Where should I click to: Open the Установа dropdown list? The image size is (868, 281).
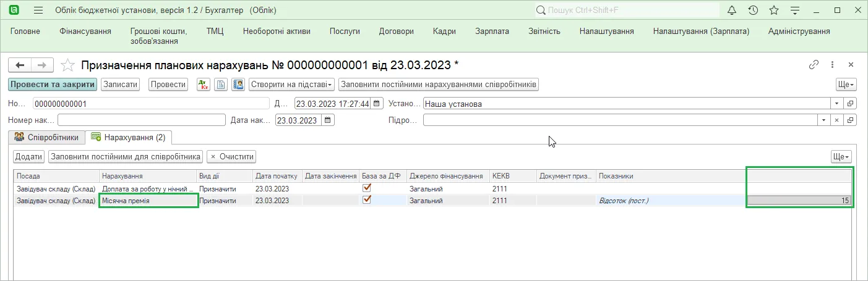[837, 104]
